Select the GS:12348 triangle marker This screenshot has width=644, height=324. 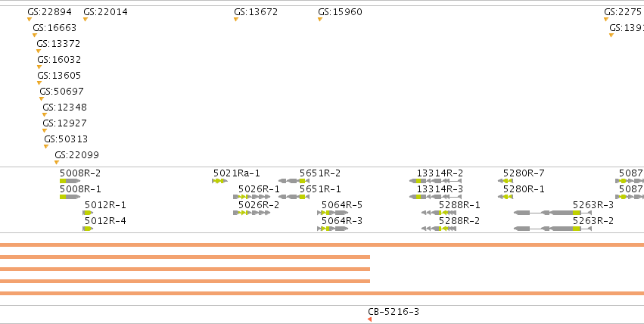tap(45, 115)
